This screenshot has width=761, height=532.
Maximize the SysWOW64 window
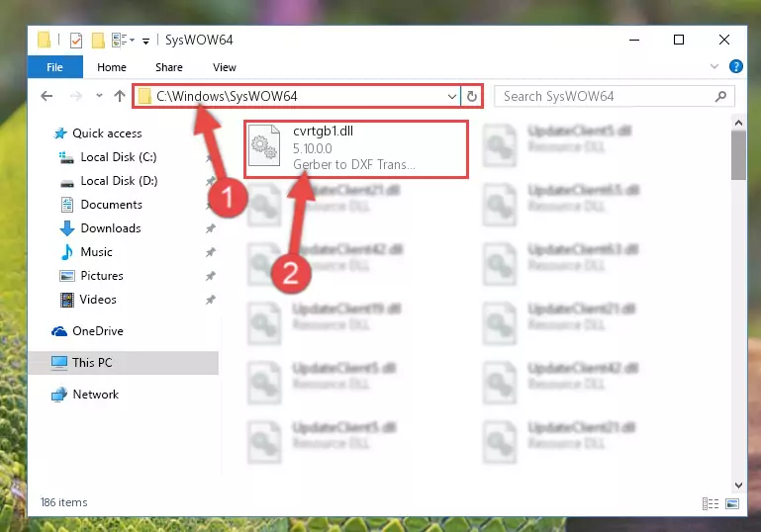pos(679,40)
